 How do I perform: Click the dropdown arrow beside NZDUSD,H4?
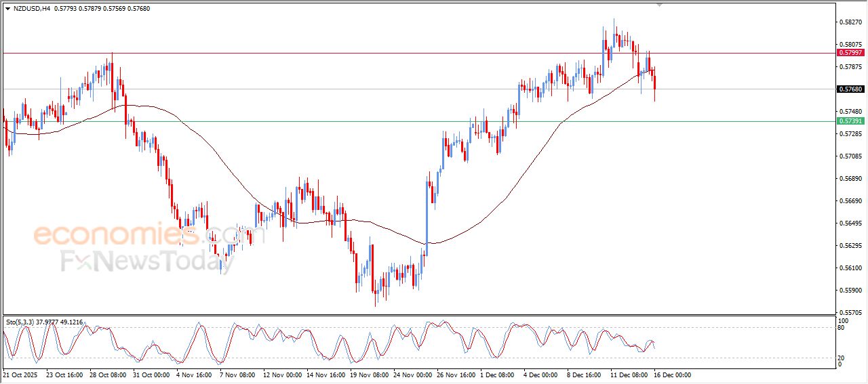click(7, 9)
